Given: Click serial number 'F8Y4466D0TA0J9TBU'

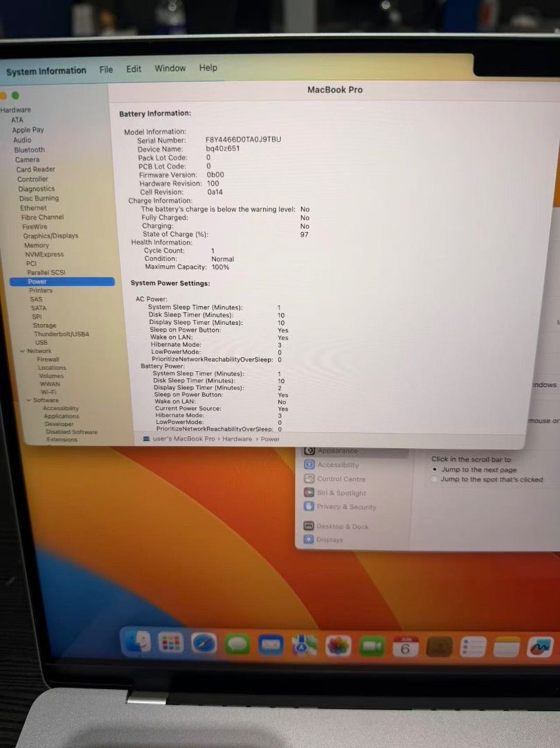Looking at the screenshot, I should pos(243,139).
